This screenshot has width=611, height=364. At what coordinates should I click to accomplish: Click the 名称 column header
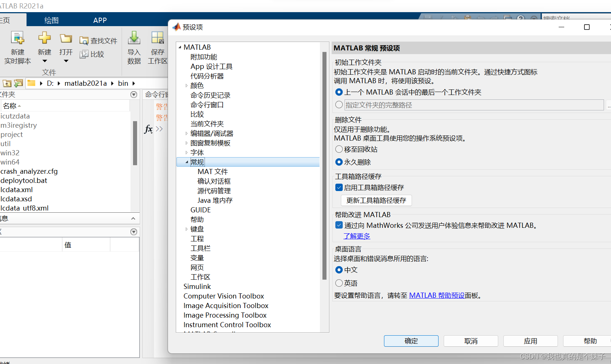click(10, 106)
